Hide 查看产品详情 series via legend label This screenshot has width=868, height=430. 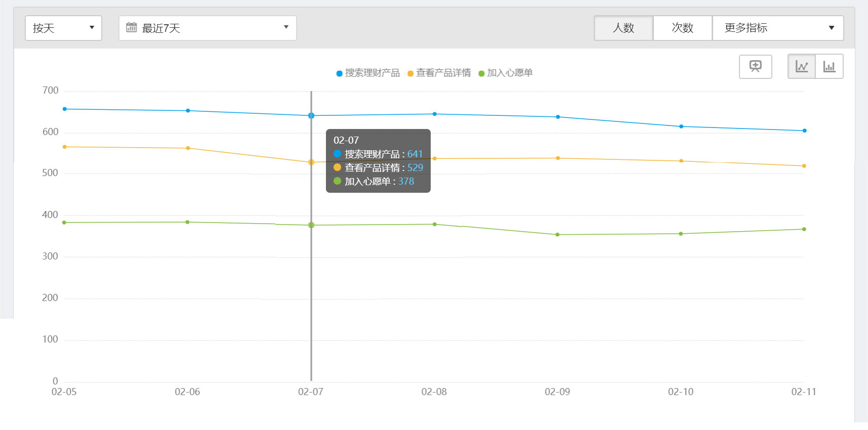click(443, 73)
